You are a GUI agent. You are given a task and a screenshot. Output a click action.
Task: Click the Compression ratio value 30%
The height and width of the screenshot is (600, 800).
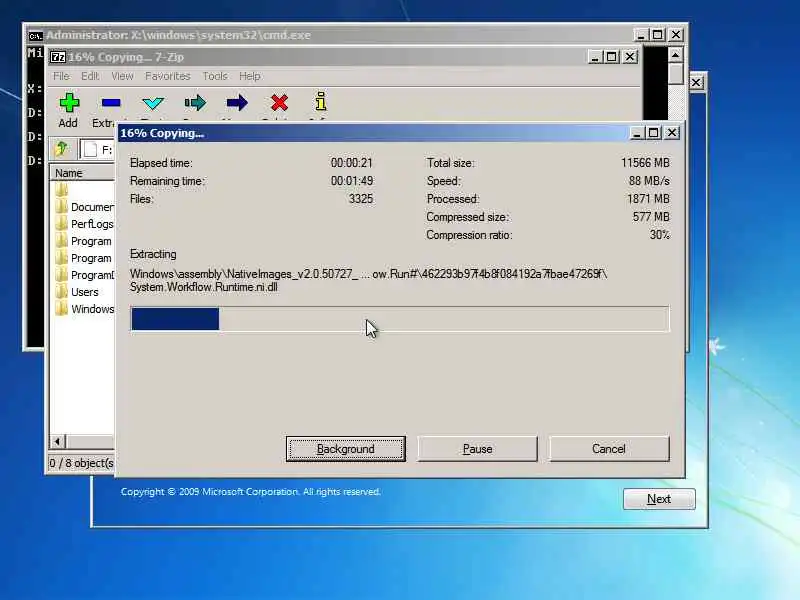[x=660, y=235]
